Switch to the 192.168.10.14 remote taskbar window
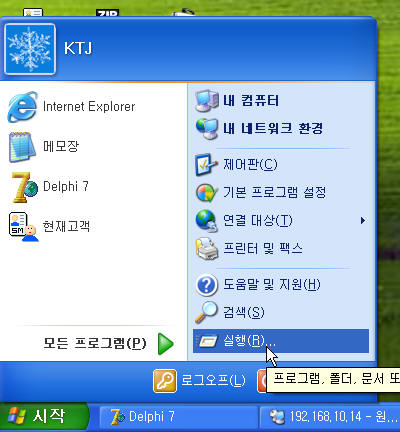The image size is (400, 432). [330, 417]
